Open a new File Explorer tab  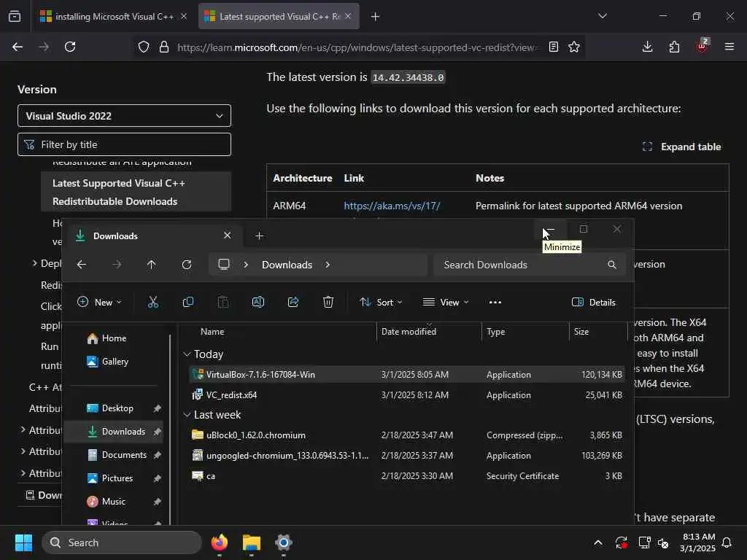coord(259,236)
